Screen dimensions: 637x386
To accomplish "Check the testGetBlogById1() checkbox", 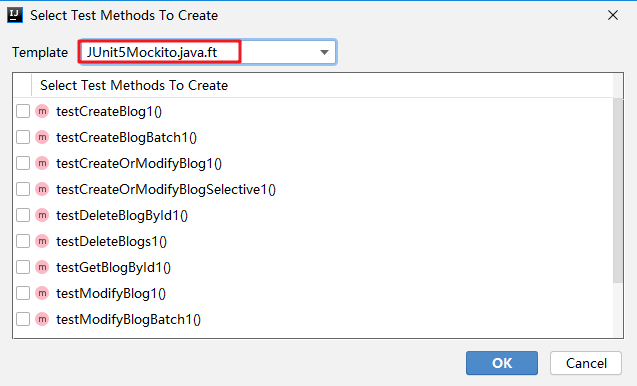I will [23, 267].
